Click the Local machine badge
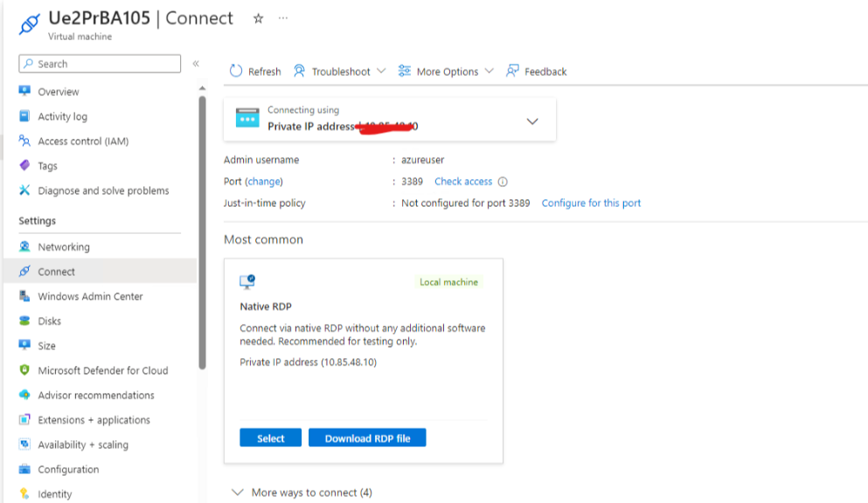Viewport: 868px width, 503px height. point(448,282)
